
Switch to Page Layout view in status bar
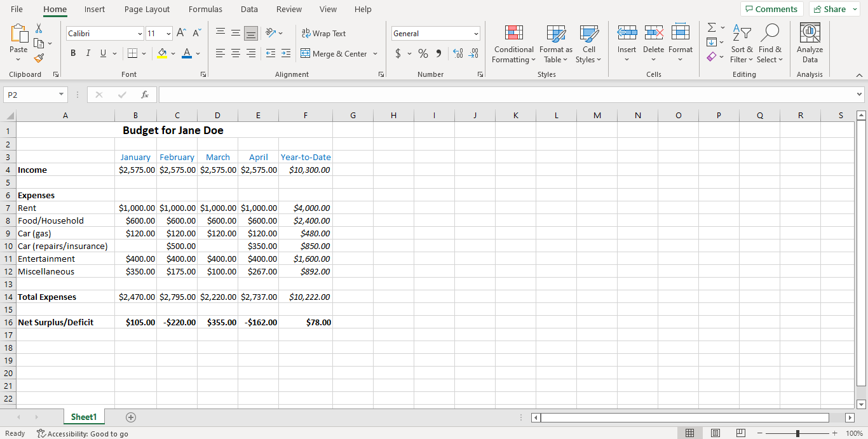(715, 433)
